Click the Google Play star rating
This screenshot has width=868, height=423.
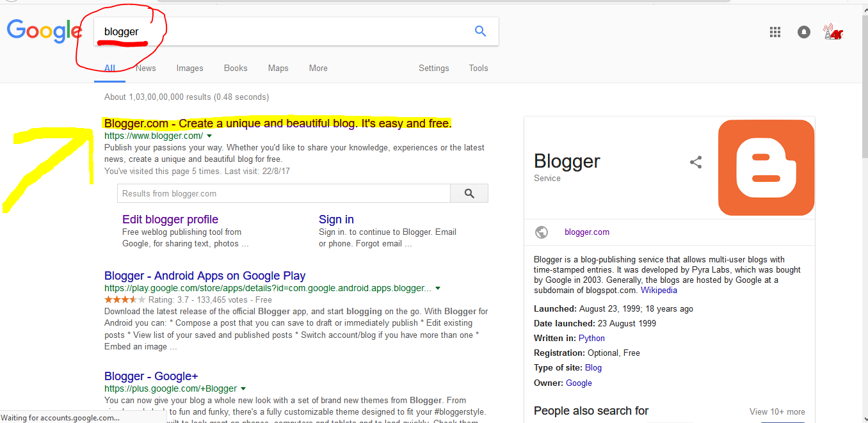click(125, 299)
